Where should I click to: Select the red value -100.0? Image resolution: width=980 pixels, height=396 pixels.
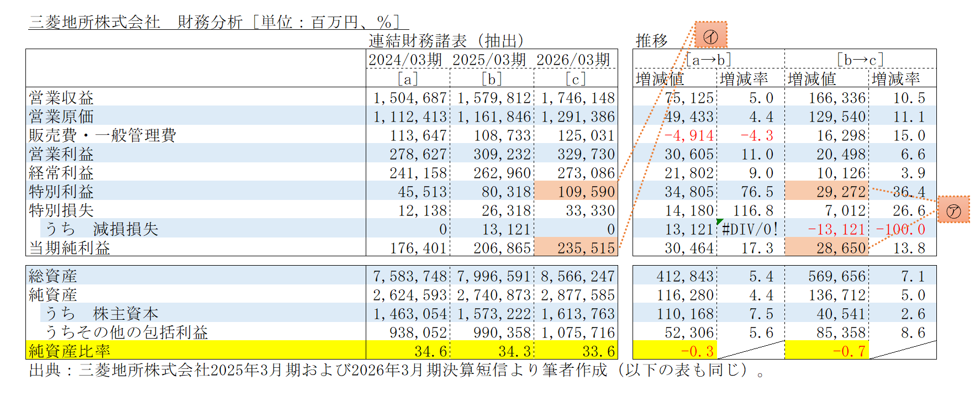pos(900,229)
